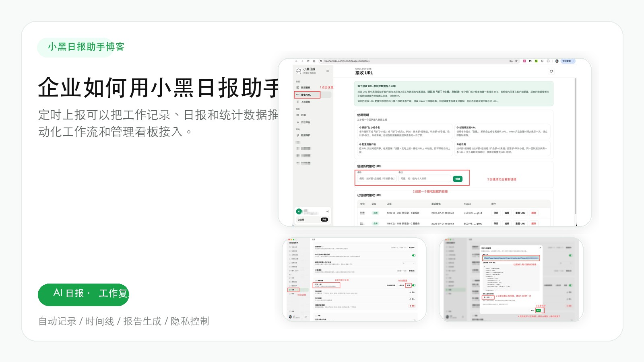
Task: Click the Leo user avatar in settings window
Action: click(x=290, y=317)
